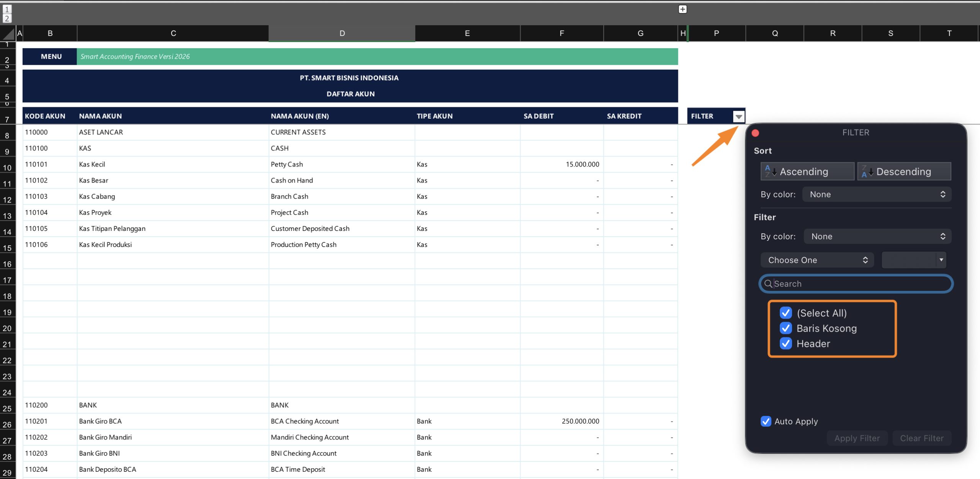980x479 pixels.
Task: Select column D header
Action: click(x=342, y=33)
